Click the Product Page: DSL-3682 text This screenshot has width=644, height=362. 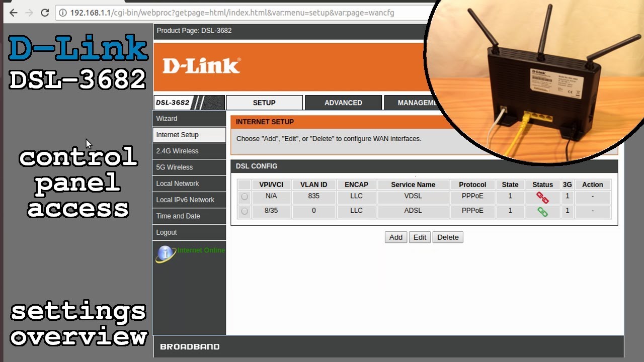coord(194,31)
